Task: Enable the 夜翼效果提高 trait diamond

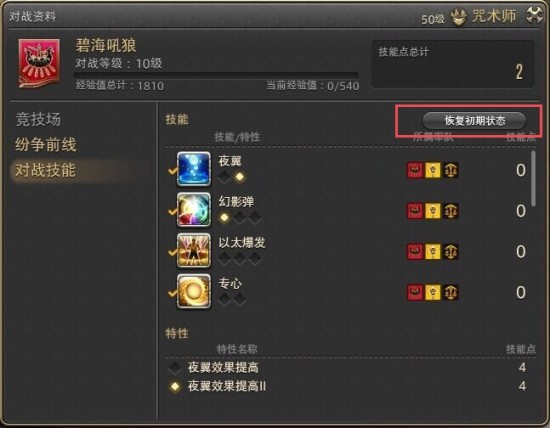Action: pyautogui.click(x=174, y=367)
